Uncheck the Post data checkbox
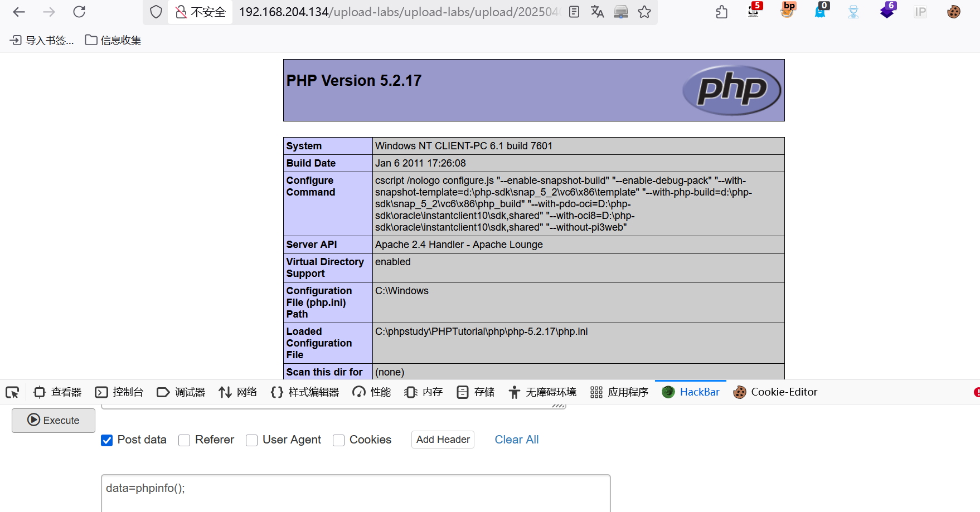 [107, 440]
